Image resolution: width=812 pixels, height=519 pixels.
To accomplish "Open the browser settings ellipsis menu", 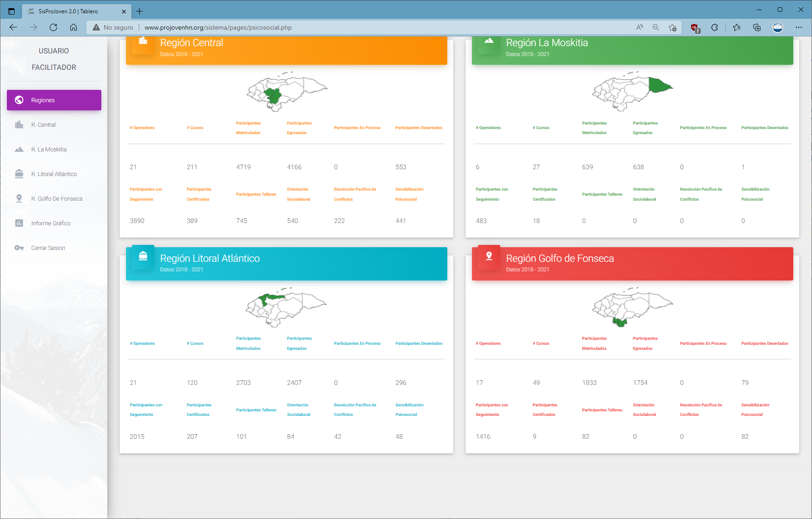I will (x=799, y=27).
